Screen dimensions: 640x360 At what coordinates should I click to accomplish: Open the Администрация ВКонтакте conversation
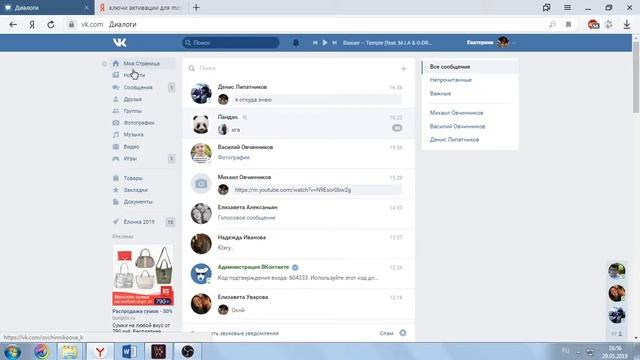pos(298,273)
